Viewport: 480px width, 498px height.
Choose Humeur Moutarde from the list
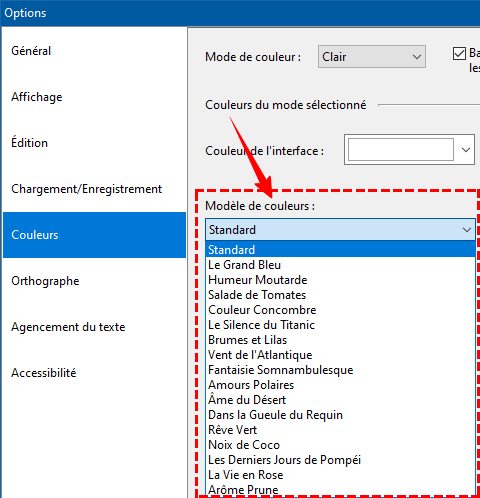click(340, 280)
